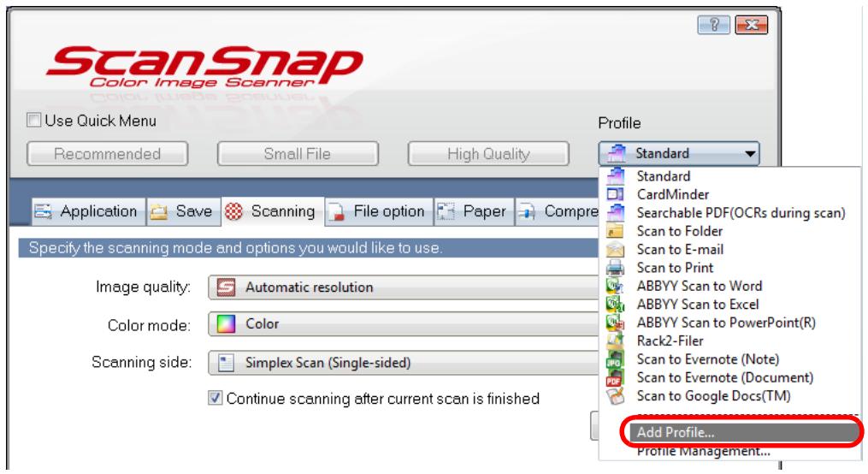Collapse the Profile dropdown showing Standard
Screen dimensions: 868x474
679,153
